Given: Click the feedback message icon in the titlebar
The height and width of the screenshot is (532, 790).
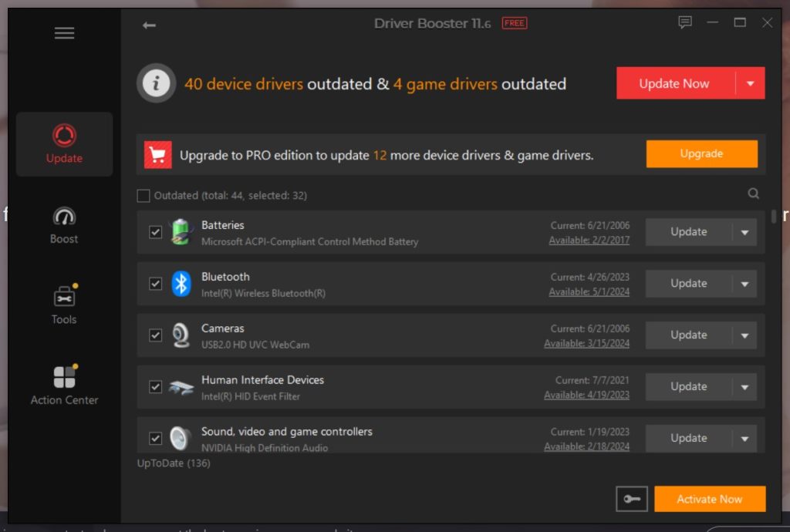Looking at the screenshot, I should (684, 23).
